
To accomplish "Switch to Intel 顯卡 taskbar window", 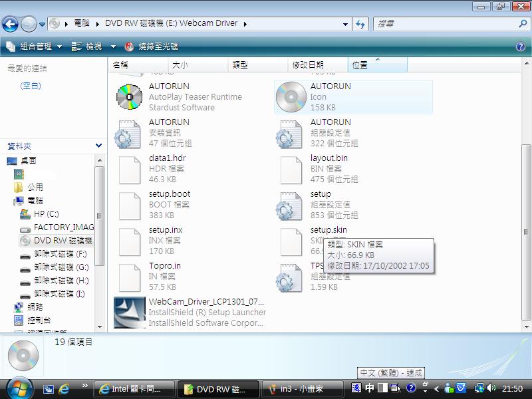I will (134, 389).
